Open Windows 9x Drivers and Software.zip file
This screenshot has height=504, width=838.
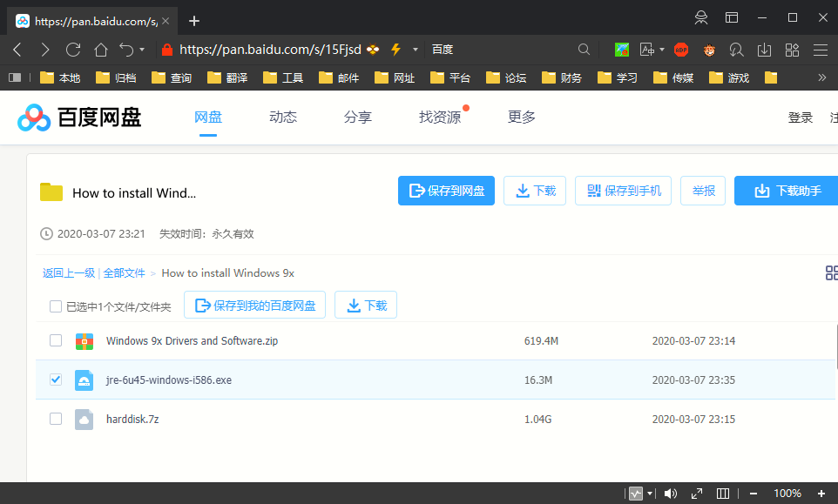point(192,340)
